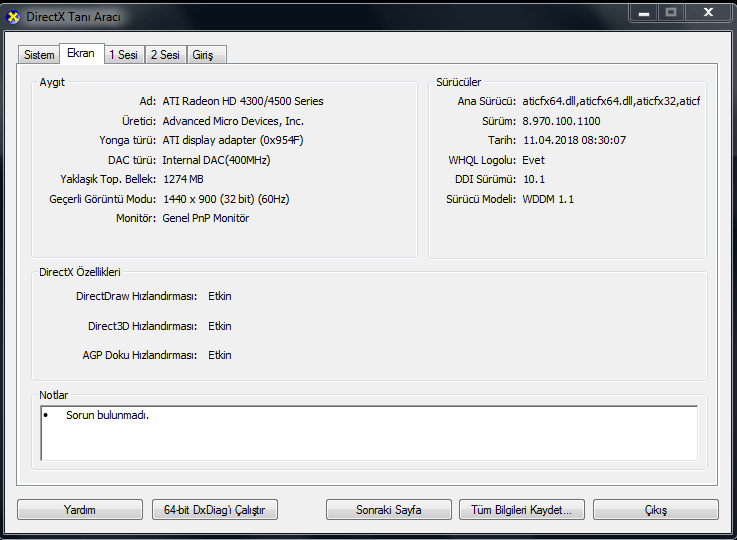Click the 'Sürücüler' group heading

(458, 82)
